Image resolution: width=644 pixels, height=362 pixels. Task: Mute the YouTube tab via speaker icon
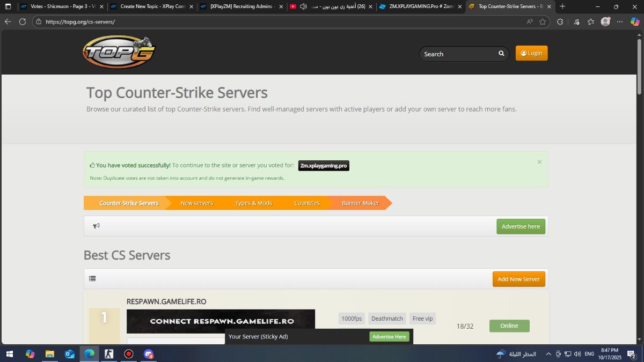tap(303, 6)
